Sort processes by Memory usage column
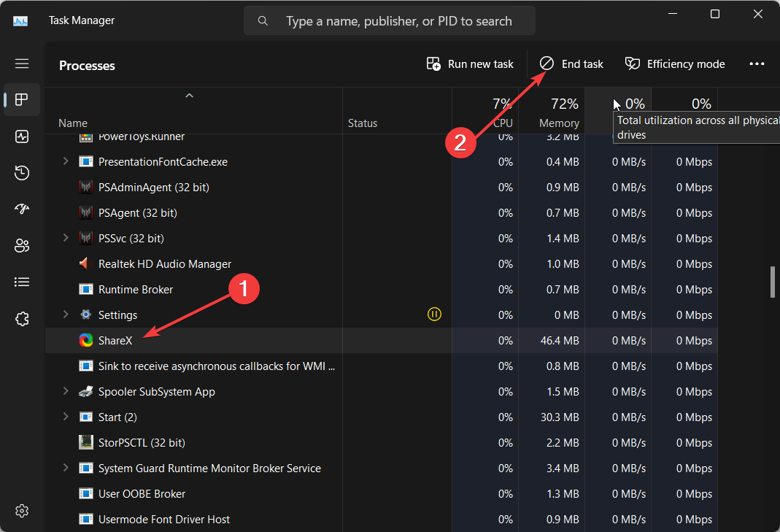 (551, 111)
